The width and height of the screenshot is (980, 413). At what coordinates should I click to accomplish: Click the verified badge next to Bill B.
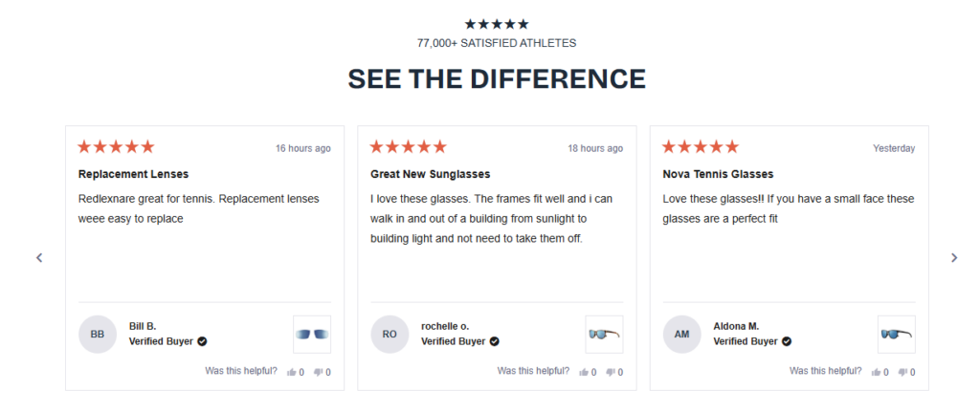click(x=203, y=341)
